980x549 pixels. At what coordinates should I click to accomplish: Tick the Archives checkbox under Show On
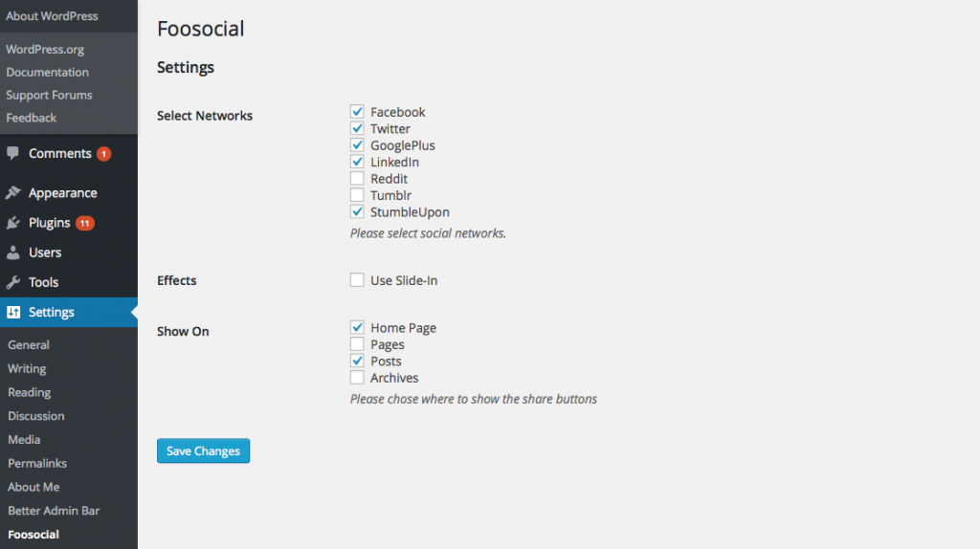click(357, 377)
